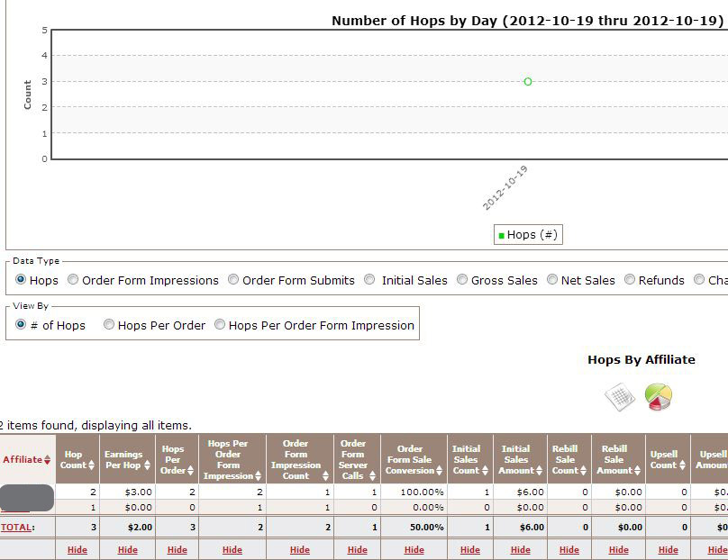Sort by Hops Per Order arrows
This screenshot has width=728, height=560.
click(190, 471)
